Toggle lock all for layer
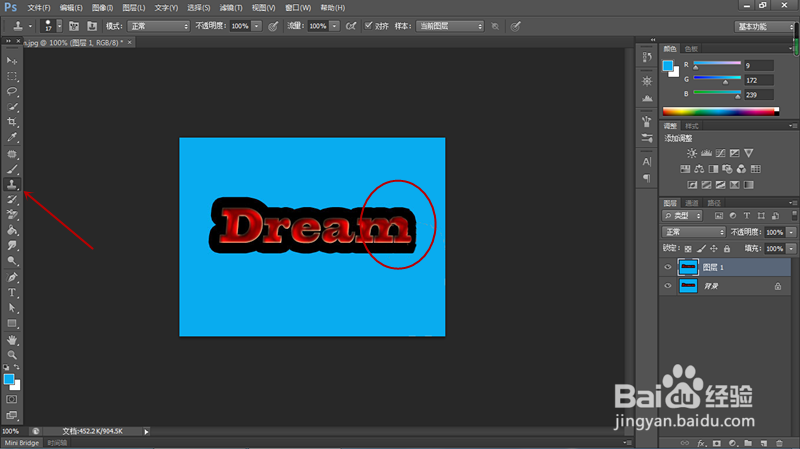The width and height of the screenshot is (800, 449). pos(727,248)
